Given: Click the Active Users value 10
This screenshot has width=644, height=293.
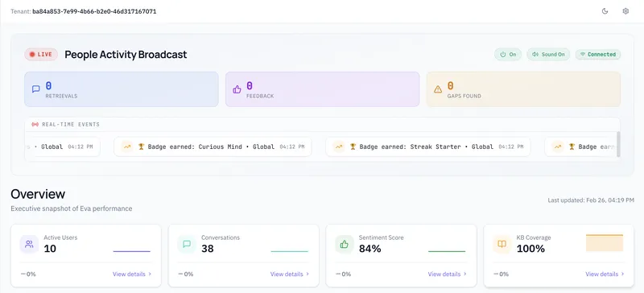Looking at the screenshot, I should pyautogui.click(x=50, y=249).
